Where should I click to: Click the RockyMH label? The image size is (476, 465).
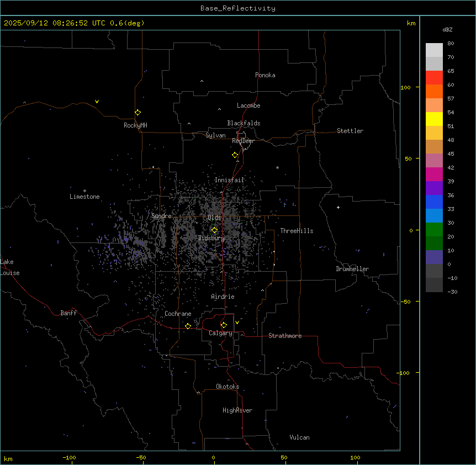click(x=135, y=125)
